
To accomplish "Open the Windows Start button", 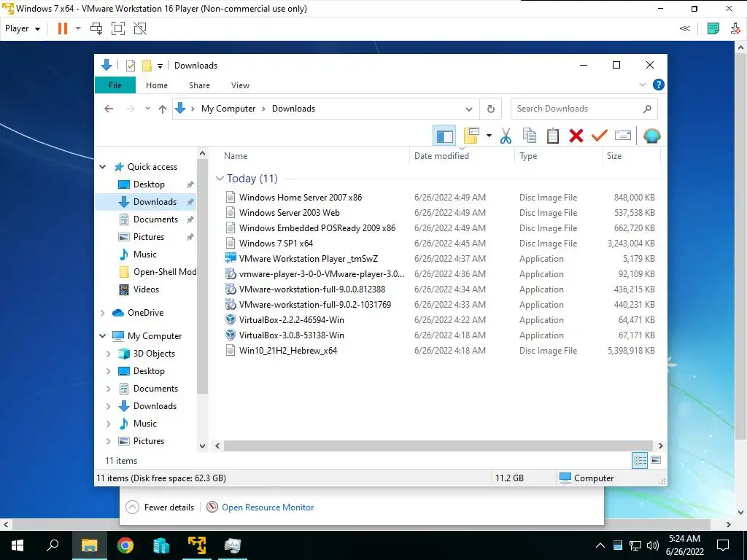I will point(18,545).
